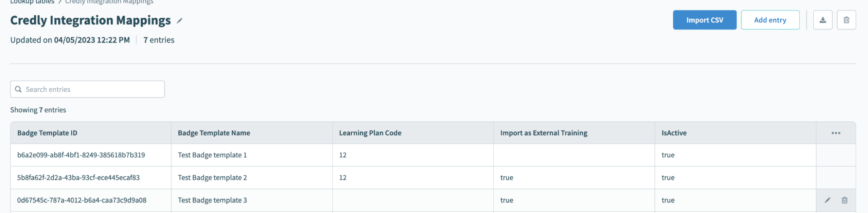Click the Search entries field
868x213 pixels.
click(91, 89)
